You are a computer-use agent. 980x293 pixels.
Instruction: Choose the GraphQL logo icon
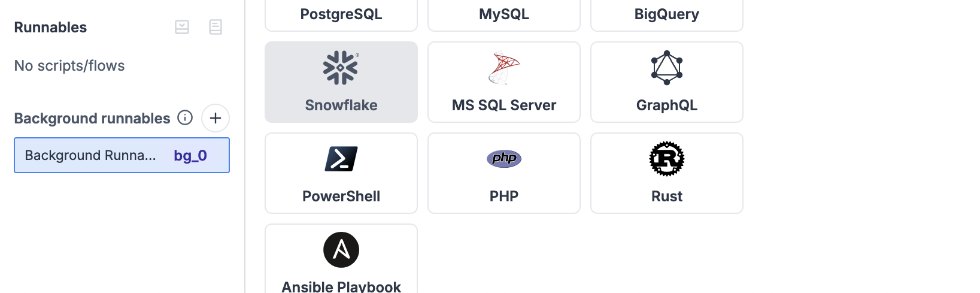coord(666,68)
